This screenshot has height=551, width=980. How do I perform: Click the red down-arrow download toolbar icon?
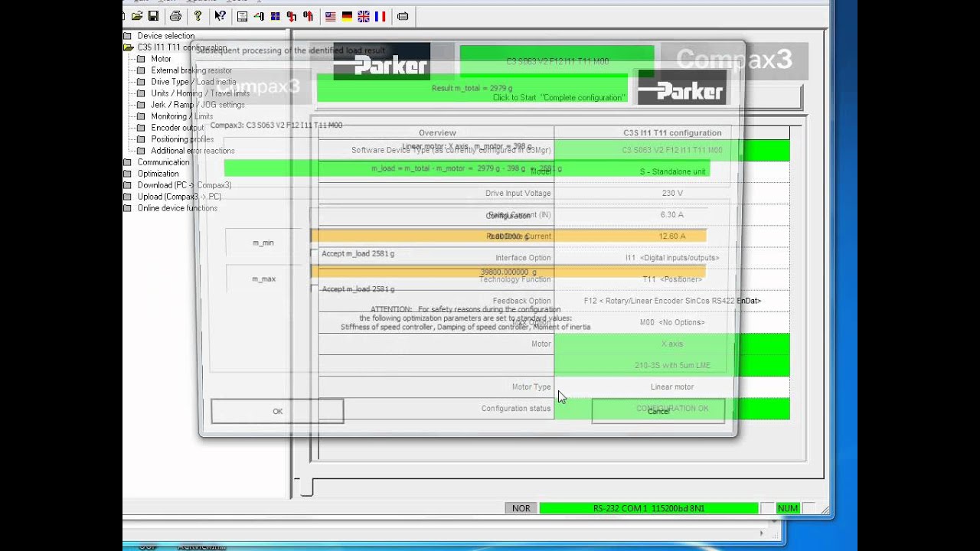[x=291, y=16]
